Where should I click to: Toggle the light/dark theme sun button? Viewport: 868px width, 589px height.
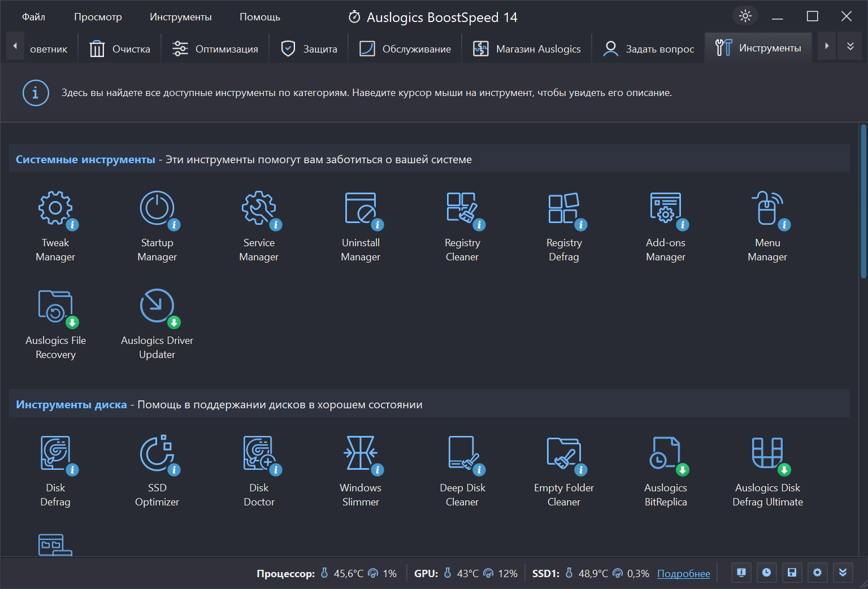click(745, 16)
